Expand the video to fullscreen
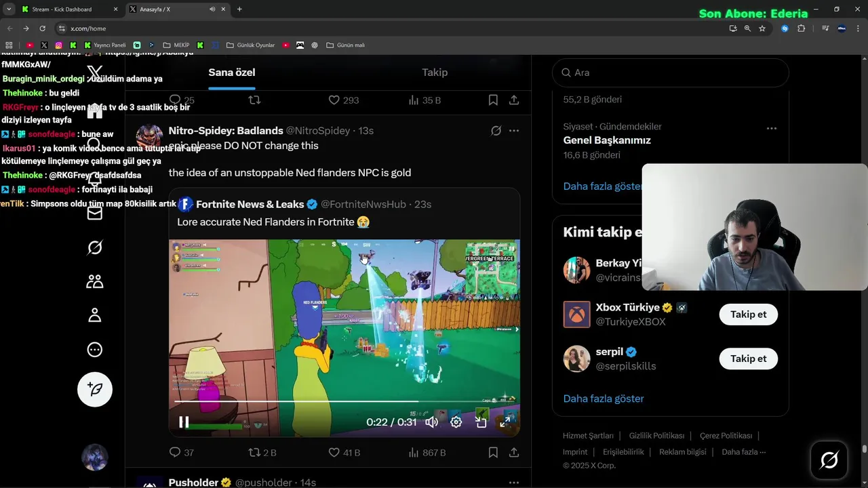 pyautogui.click(x=505, y=422)
